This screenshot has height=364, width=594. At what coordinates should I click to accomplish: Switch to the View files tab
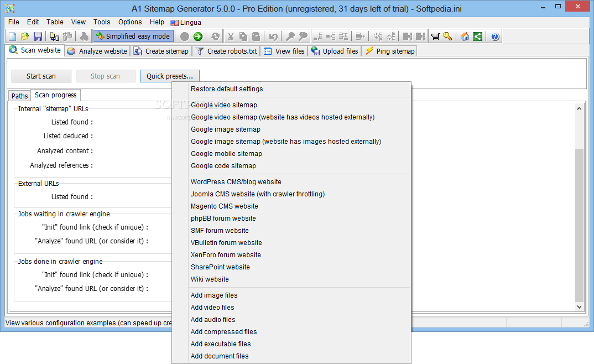point(284,51)
